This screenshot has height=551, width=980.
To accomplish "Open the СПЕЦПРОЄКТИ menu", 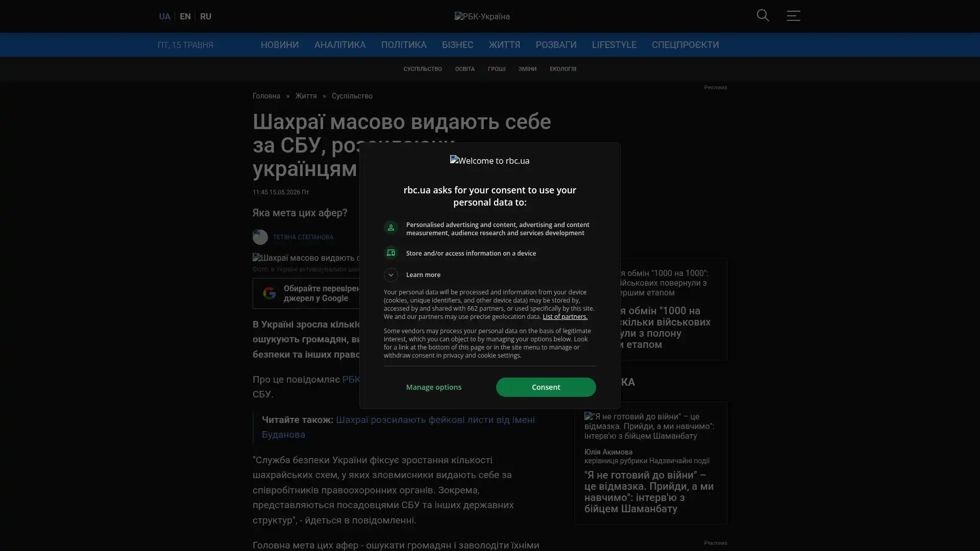I will 685,45.
